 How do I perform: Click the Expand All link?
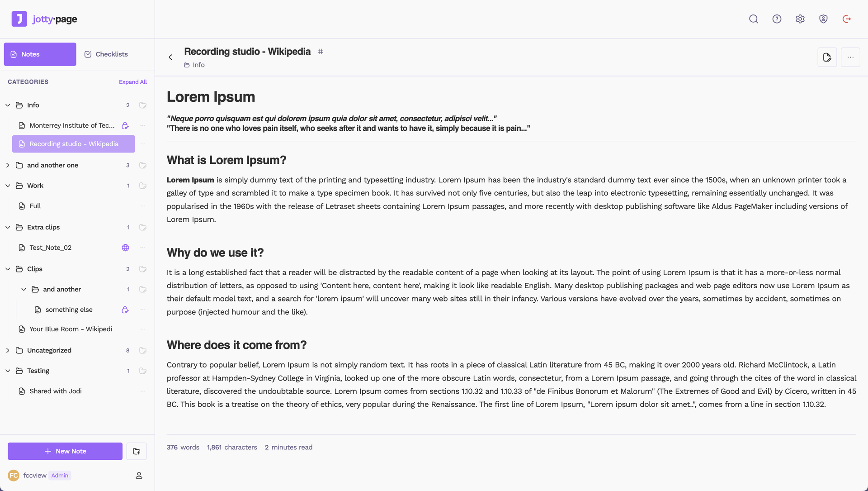click(133, 82)
